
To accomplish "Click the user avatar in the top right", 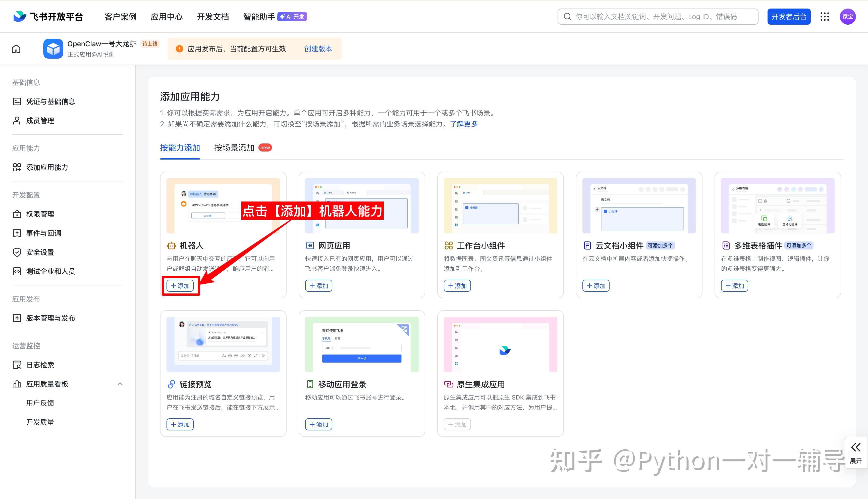I will tap(847, 16).
